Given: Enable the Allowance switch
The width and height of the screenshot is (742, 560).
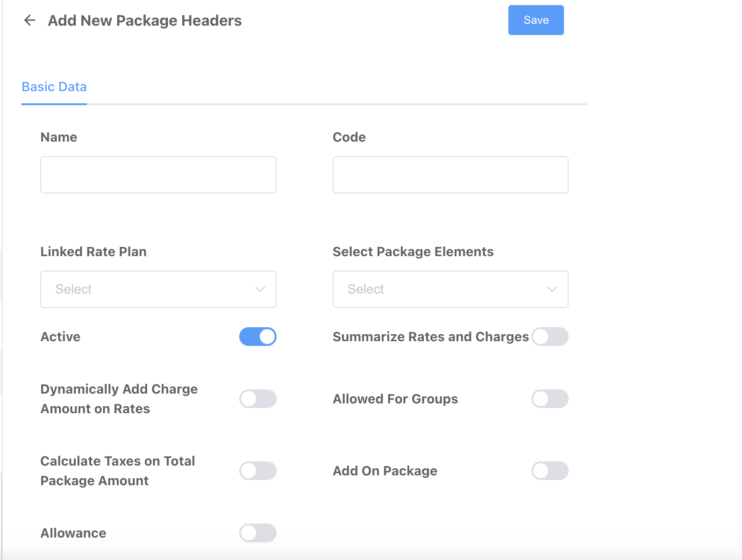Looking at the screenshot, I should click(258, 533).
